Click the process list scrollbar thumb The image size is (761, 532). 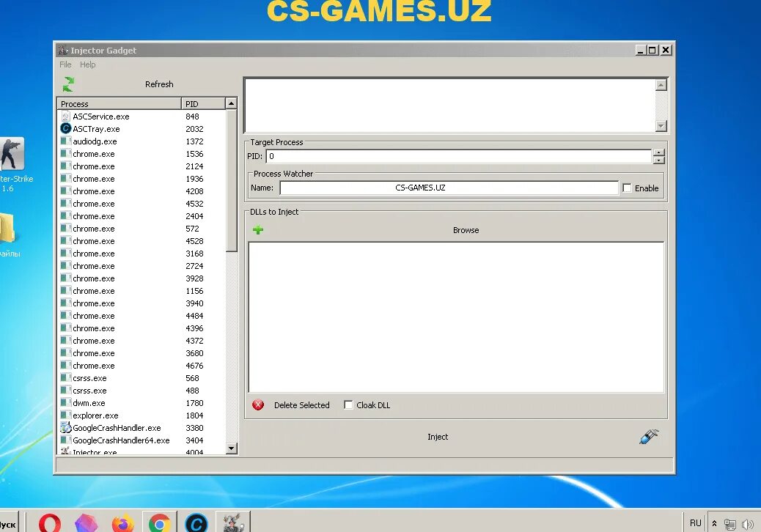tap(232, 180)
